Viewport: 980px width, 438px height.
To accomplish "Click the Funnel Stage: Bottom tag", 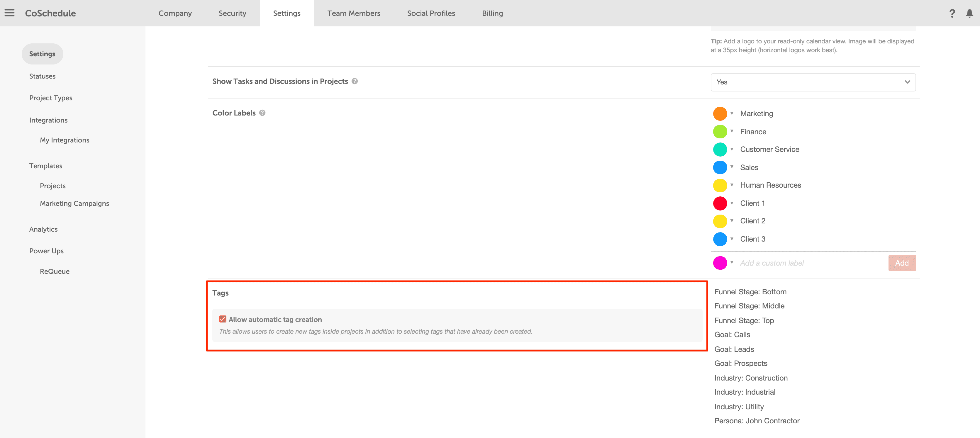I will (750, 292).
